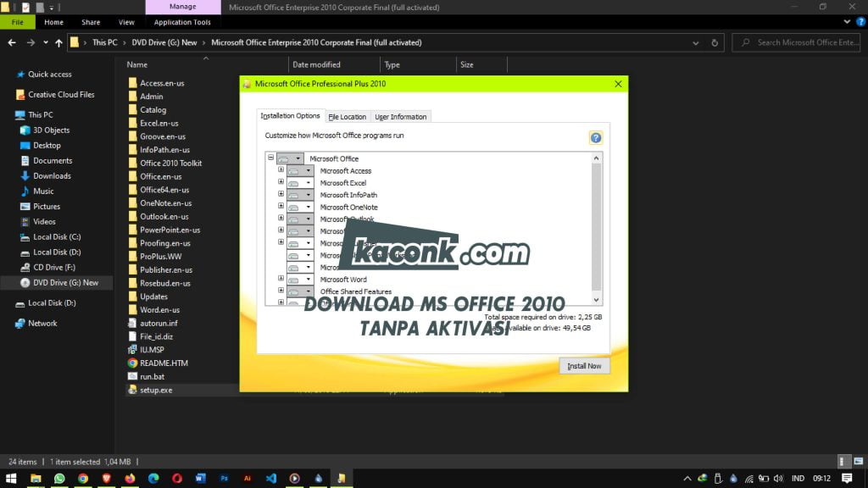Expand the Explorer ribbon chevron
Viewport: 868px width, 488px height.
[x=847, y=22]
